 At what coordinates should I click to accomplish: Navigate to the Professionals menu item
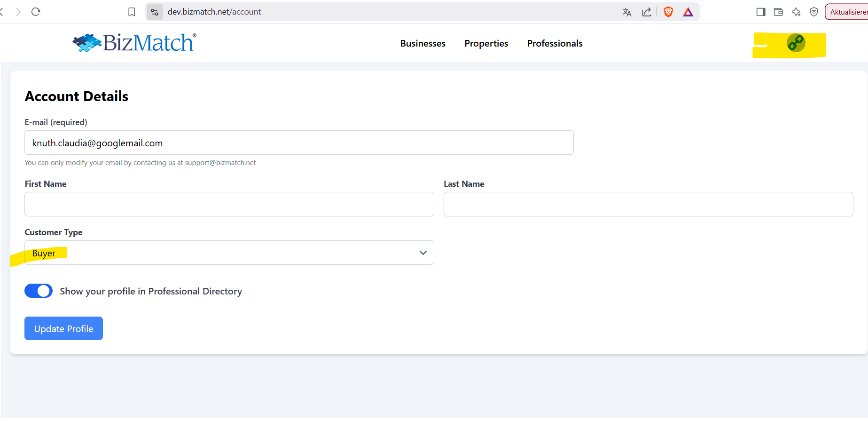[x=555, y=43]
